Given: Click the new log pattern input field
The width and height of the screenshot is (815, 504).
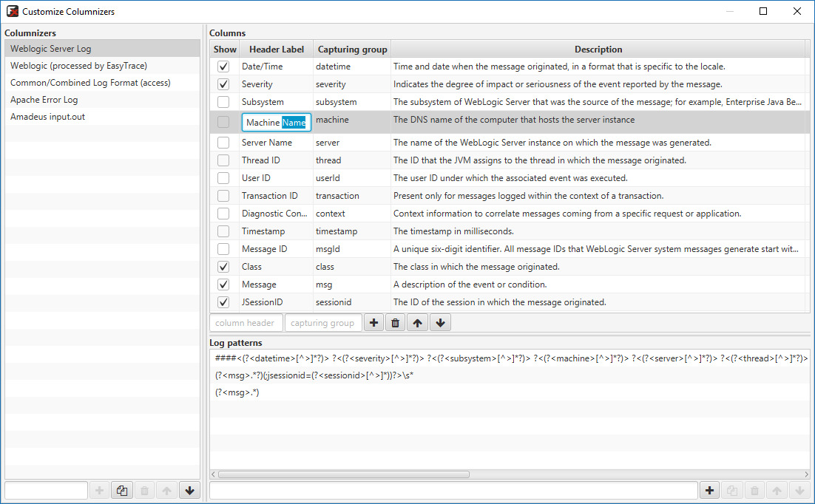Looking at the screenshot, I should click(454, 490).
